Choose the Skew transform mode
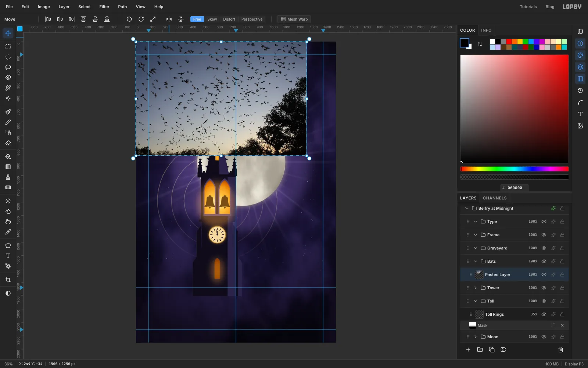This screenshot has height=368, width=588. 212,19
